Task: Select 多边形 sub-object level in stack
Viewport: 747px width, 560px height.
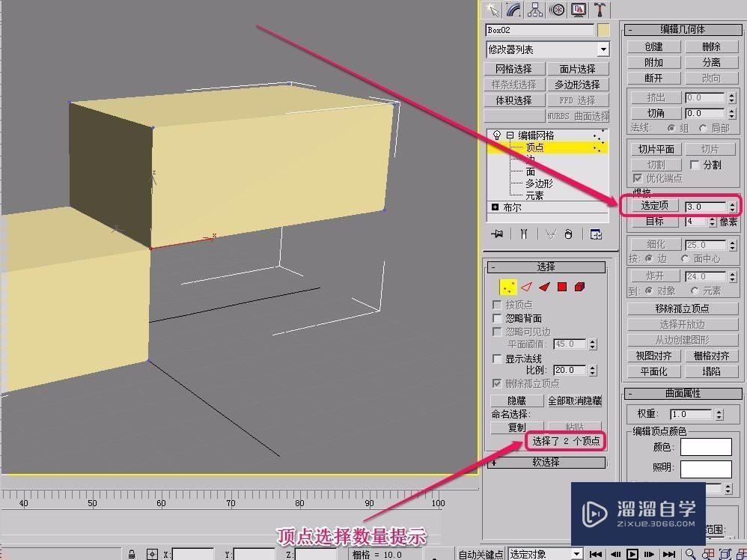Action: [539, 183]
